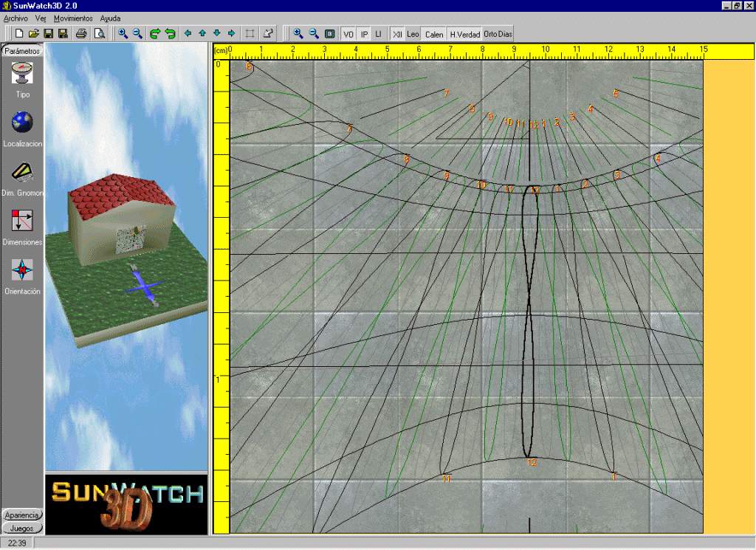Toggle the VO display button
Image resolution: width=756 pixels, height=550 pixels.
click(x=348, y=34)
